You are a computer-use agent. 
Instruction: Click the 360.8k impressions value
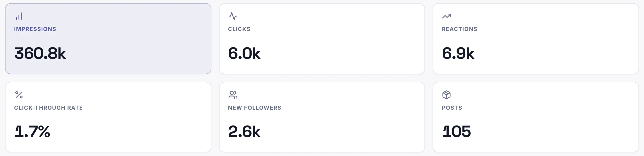(x=40, y=54)
